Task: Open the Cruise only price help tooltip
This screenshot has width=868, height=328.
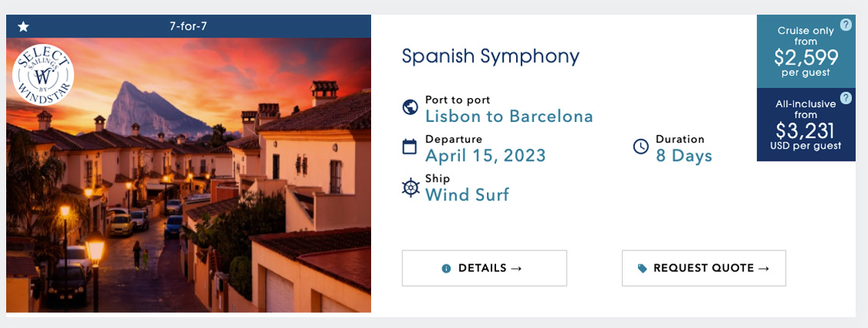Action: pyautogui.click(x=846, y=25)
